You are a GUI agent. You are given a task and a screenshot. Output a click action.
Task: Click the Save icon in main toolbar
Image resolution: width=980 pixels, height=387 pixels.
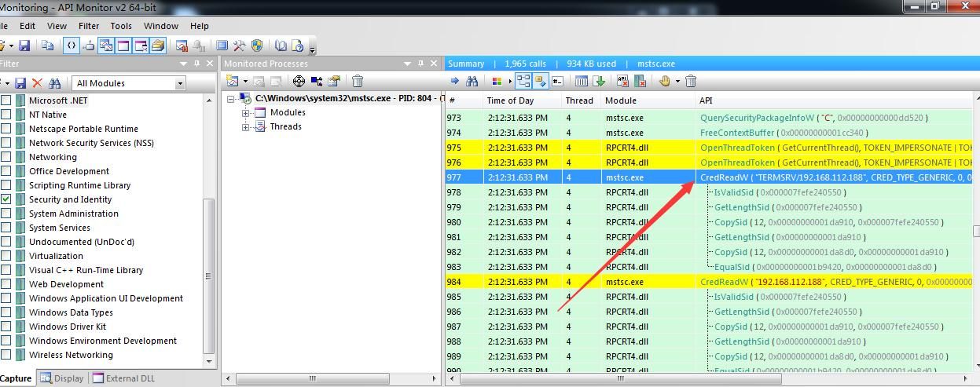tap(24, 46)
